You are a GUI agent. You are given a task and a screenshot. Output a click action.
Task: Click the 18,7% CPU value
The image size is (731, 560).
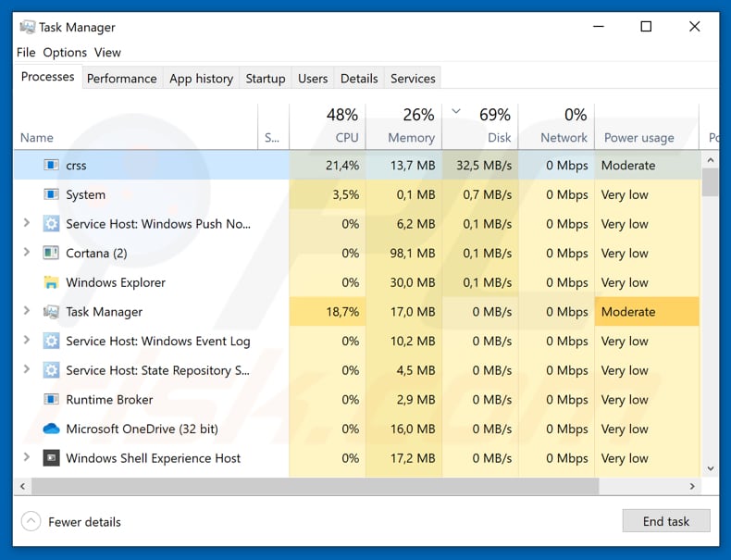342,312
